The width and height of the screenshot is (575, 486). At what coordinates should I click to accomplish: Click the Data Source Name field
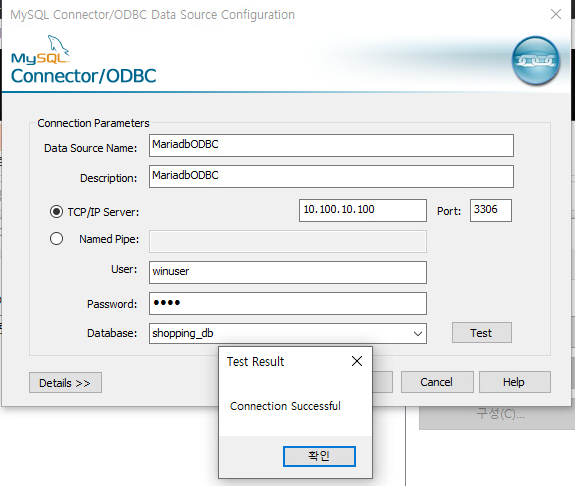pos(331,145)
